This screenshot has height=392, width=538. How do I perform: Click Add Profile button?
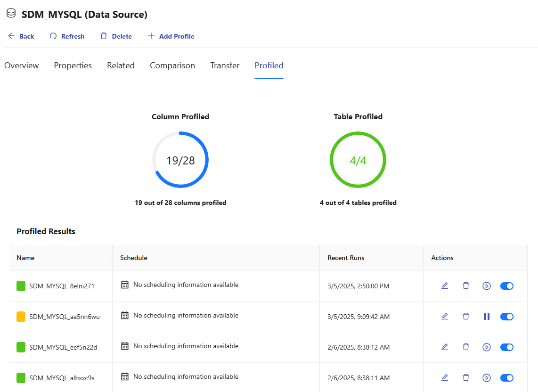[171, 36]
